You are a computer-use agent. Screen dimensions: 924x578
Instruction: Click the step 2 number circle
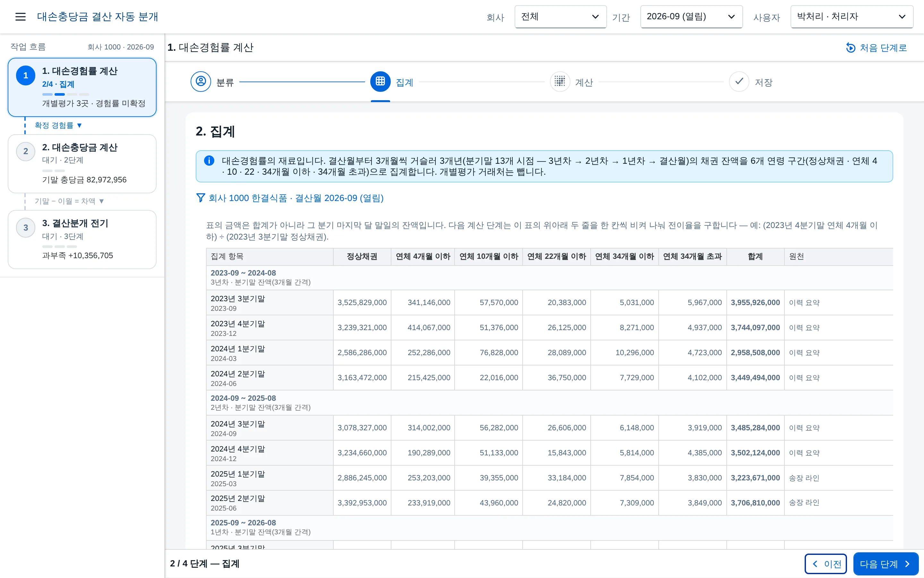26,151
